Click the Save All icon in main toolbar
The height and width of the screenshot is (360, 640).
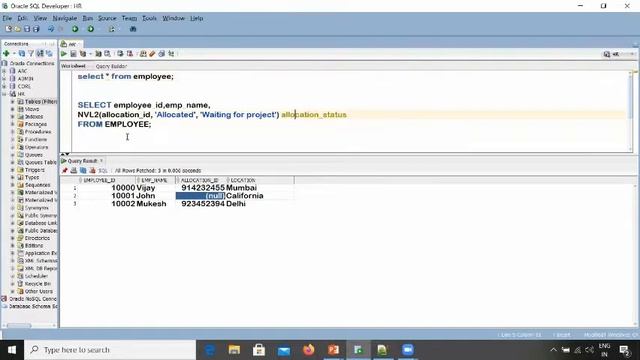click(36, 29)
